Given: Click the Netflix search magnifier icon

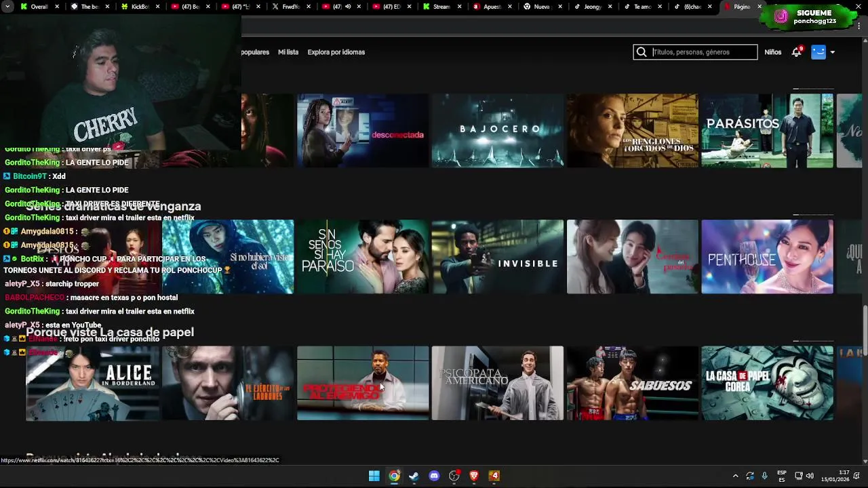Looking at the screenshot, I should click(642, 52).
